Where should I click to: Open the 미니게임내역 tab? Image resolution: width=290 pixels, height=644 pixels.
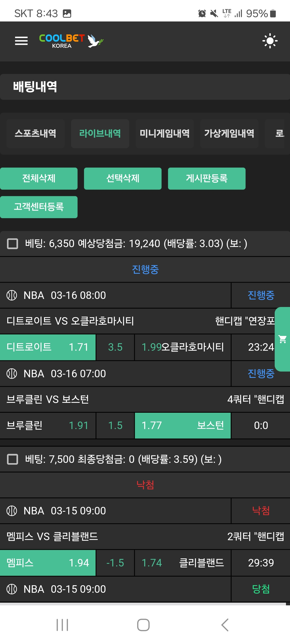tap(165, 133)
